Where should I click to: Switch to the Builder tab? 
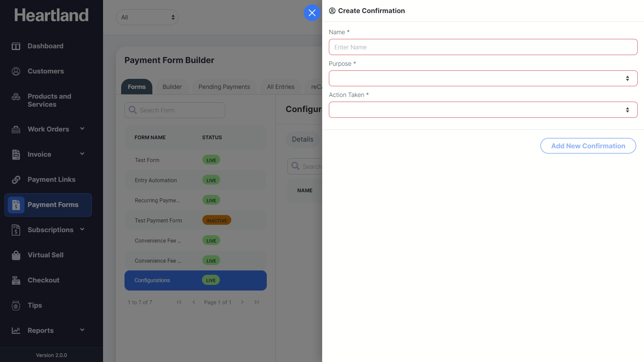[172, 87]
